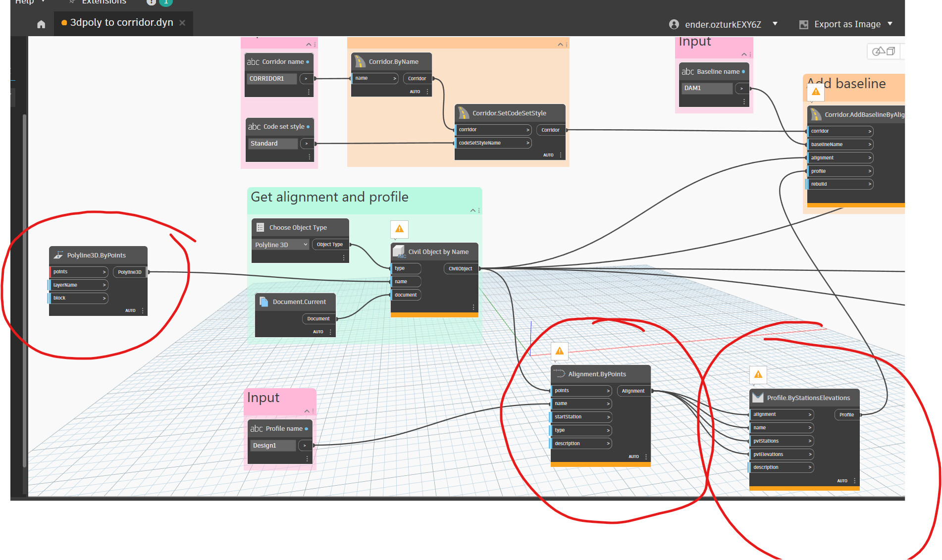Viewport: 942px width, 560px height.
Task: Click warning icon above Profile.ByStationsElevations node
Action: pyautogui.click(x=758, y=375)
